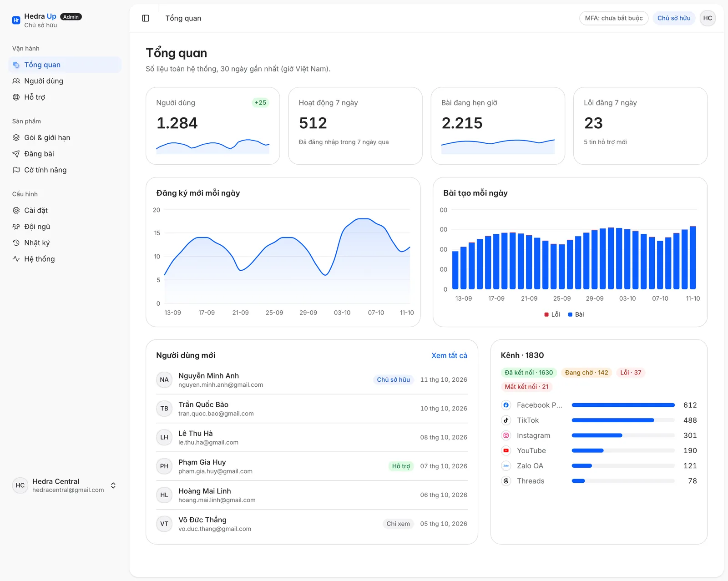Toggle the Bài legend in chart
Screen dimensions: 728x581
(576, 314)
